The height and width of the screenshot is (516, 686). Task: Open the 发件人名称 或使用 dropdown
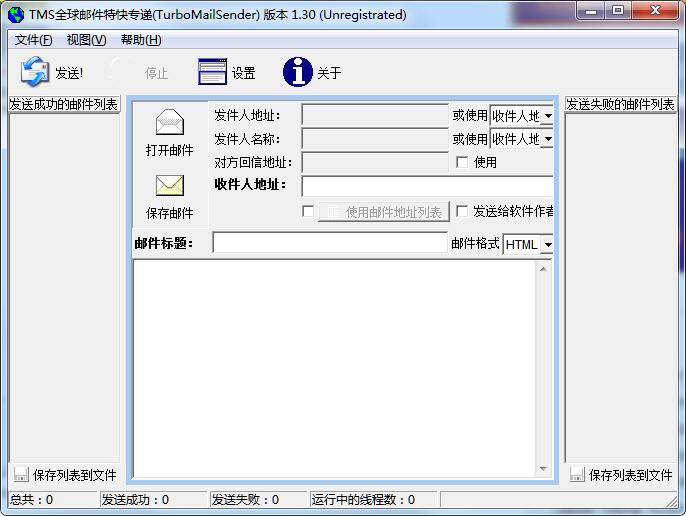coord(547,139)
